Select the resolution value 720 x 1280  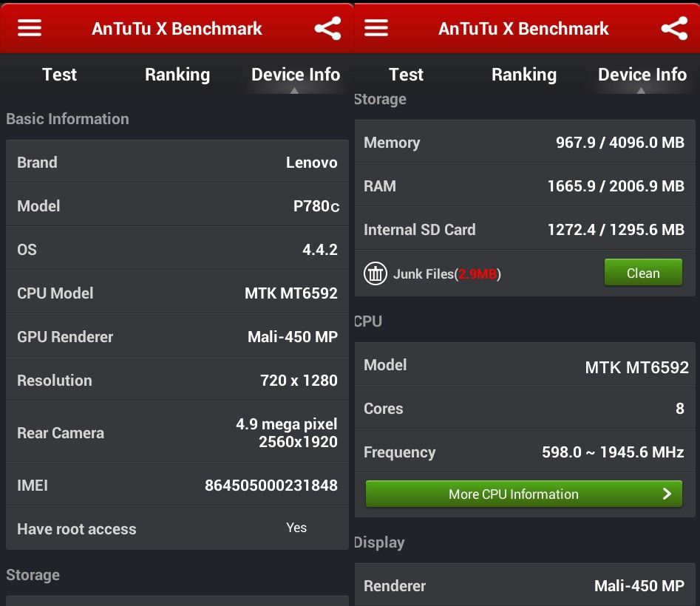tap(299, 380)
